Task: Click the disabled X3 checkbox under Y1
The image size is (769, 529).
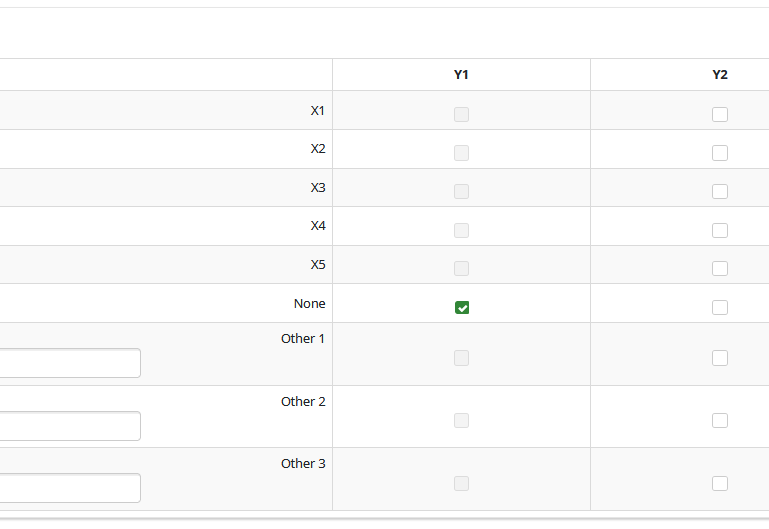Action: tap(462, 191)
